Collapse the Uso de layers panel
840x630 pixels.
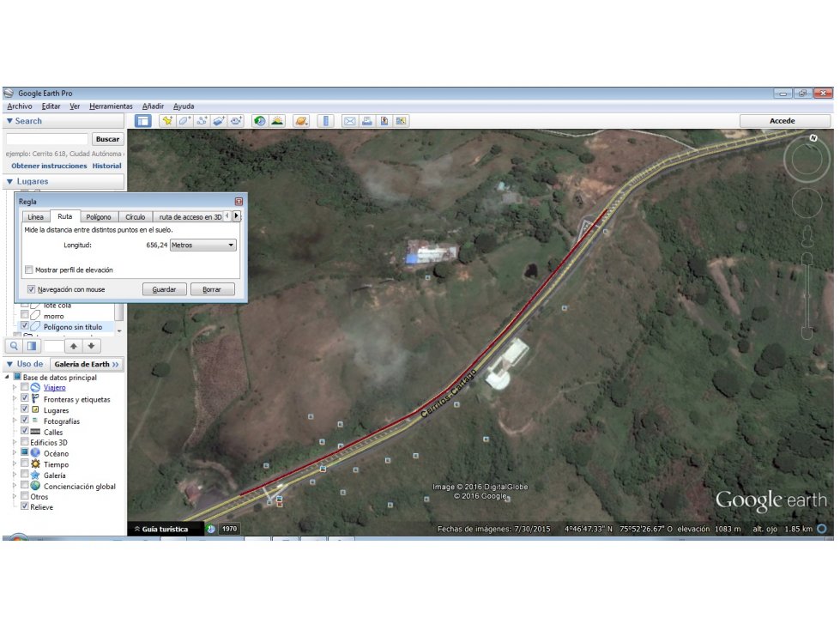9,364
